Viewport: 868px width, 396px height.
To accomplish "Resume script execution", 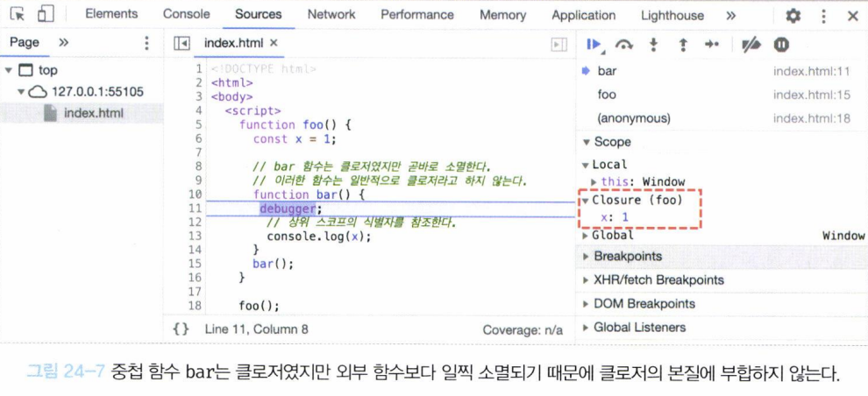I will (x=595, y=44).
